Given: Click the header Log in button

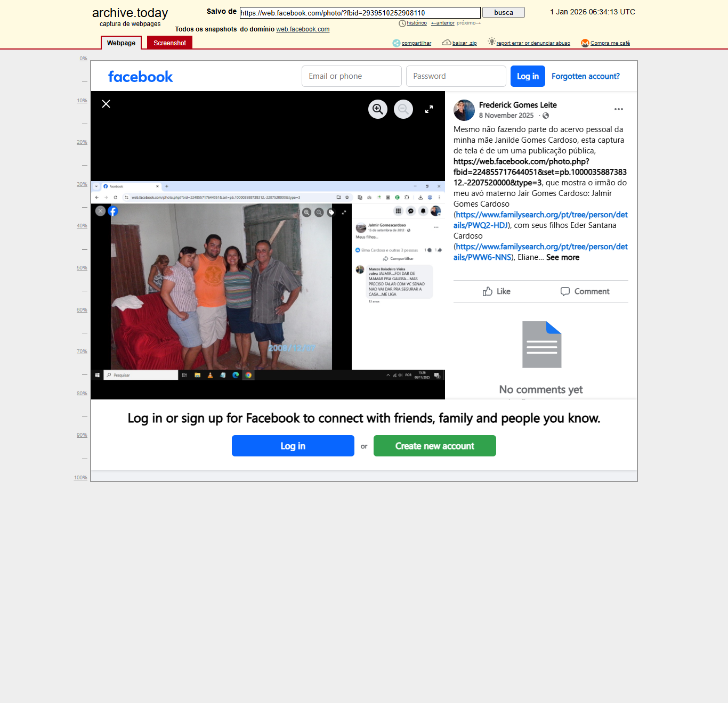Looking at the screenshot, I should [x=528, y=76].
